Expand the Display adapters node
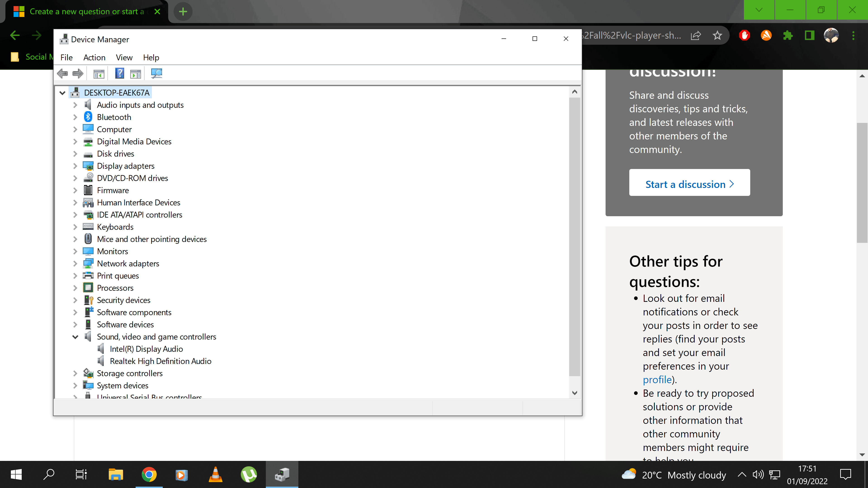The width and height of the screenshot is (868, 488). point(75,166)
